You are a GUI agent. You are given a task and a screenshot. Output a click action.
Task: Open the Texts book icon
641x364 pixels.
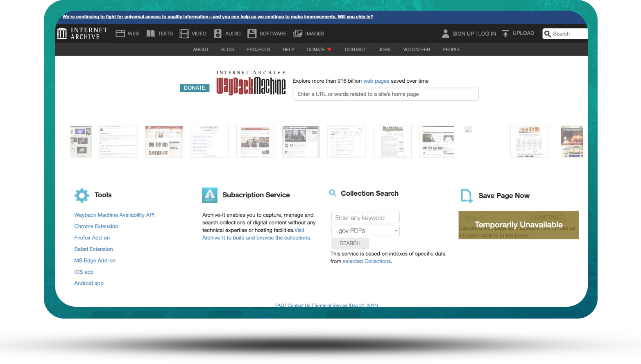point(150,34)
